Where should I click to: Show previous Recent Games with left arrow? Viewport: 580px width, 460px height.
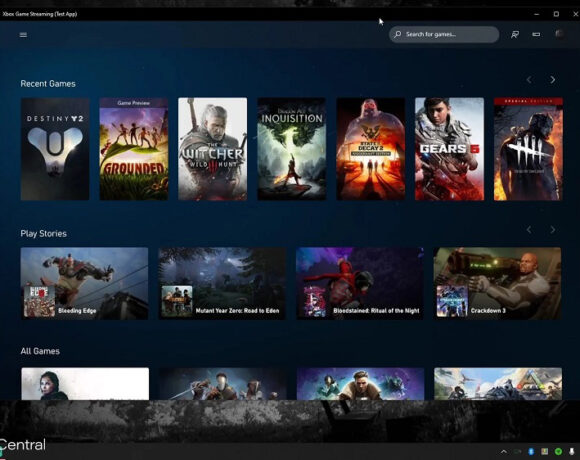coord(529,80)
